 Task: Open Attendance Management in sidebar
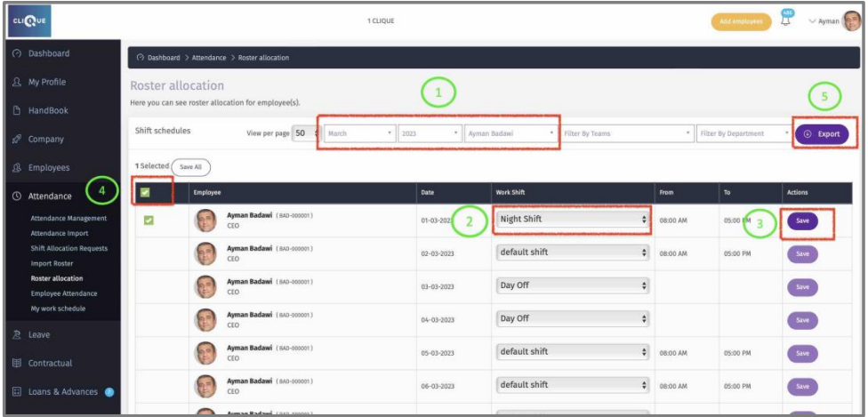(68, 218)
